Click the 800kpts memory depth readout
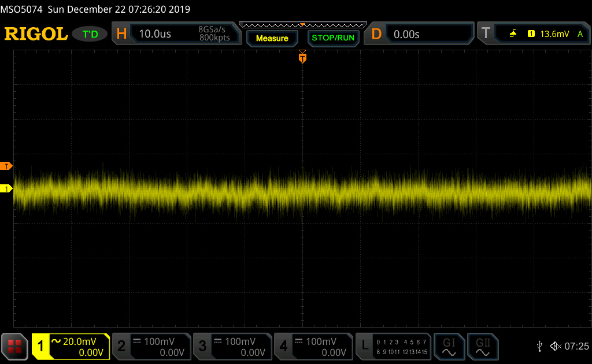 (x=214, y=38)
